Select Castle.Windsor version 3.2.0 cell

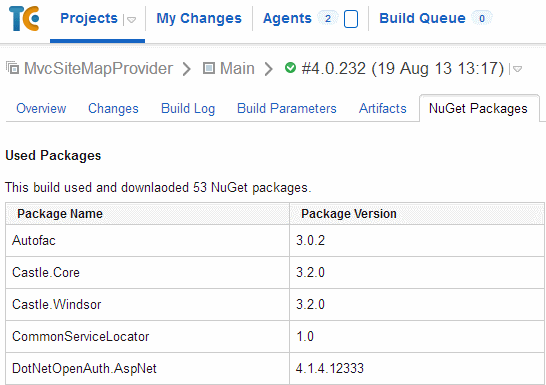coord(417,305)
